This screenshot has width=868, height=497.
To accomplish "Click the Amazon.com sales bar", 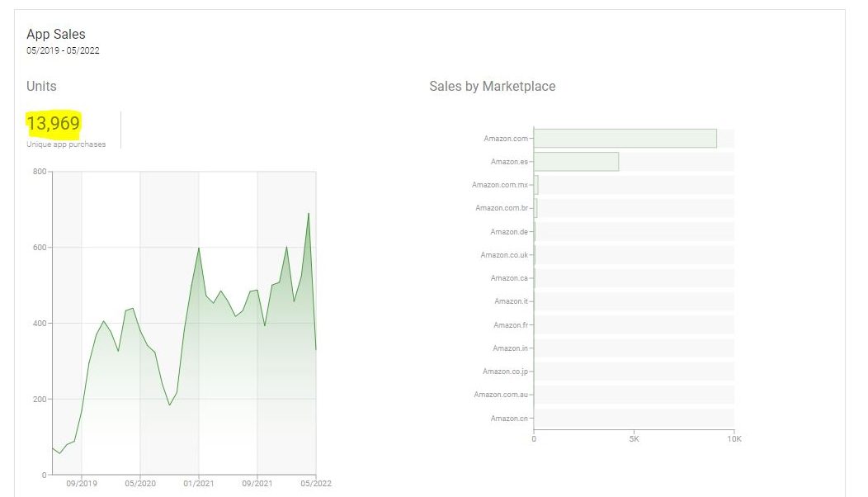I will point(625,139).
